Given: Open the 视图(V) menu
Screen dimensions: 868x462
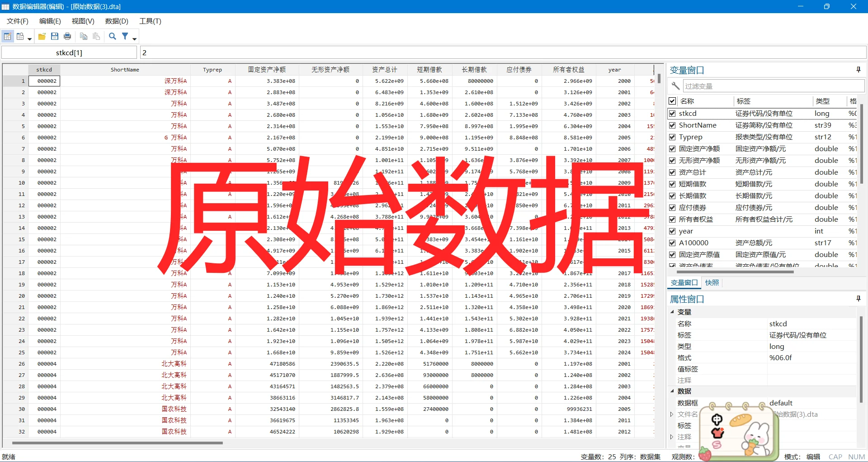Looking at the screenshot, I should [83, 21].
